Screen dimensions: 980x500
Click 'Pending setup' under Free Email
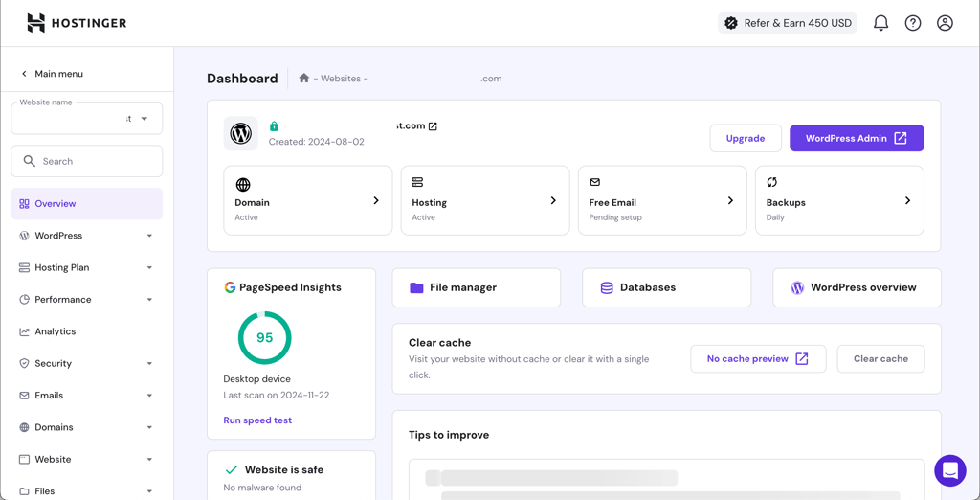click(x=615, y=217)
